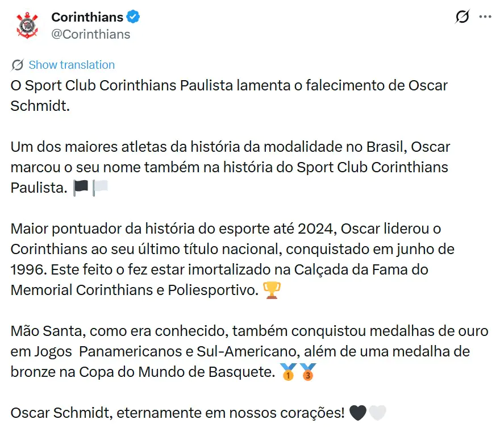Screen dimensions: 504x436
Task: Click the trophy emoji
Action: click(x=273, y=290)
